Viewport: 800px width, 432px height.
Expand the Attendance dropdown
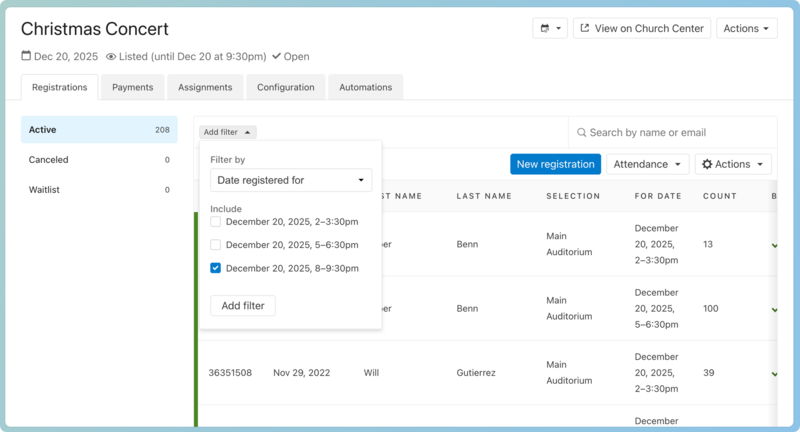650,164
